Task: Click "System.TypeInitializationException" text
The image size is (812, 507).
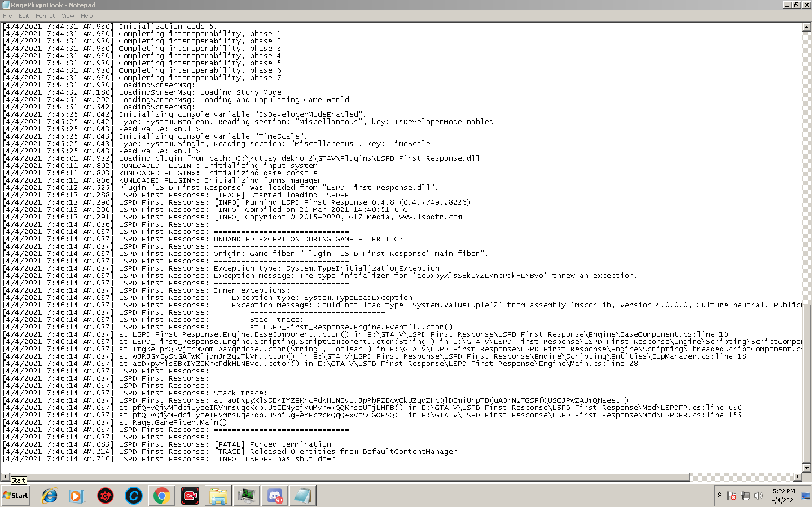Action: pos(363,268)
